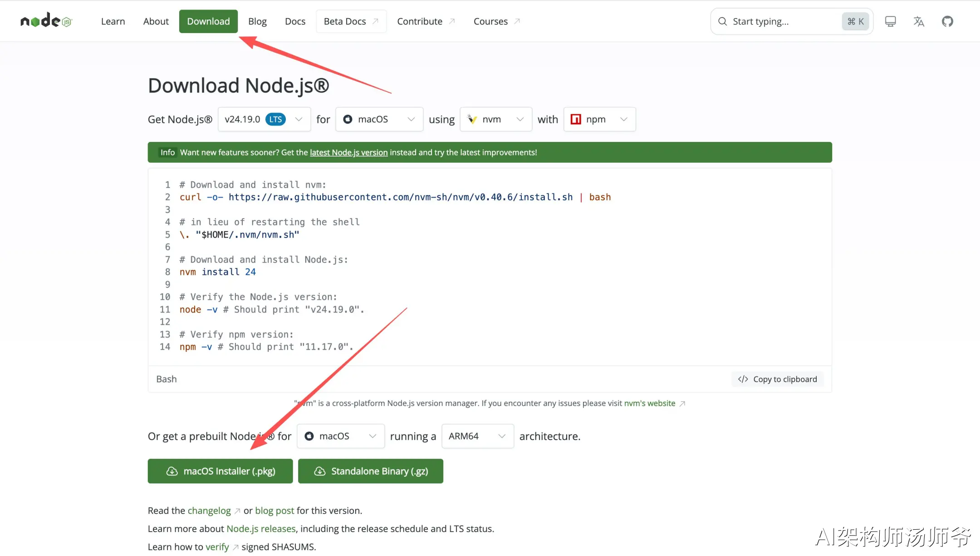Open the language translation icon menu
Viewport: 980px width, 556px height.
pyautogui.click(x=919, y=21)
